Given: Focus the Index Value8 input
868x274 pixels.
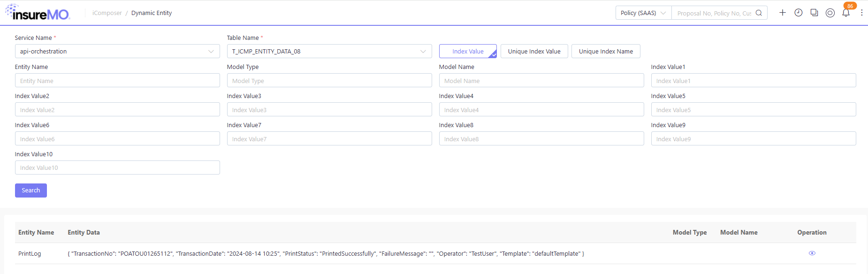Looking at the screenshot, I should click(541, 138).
